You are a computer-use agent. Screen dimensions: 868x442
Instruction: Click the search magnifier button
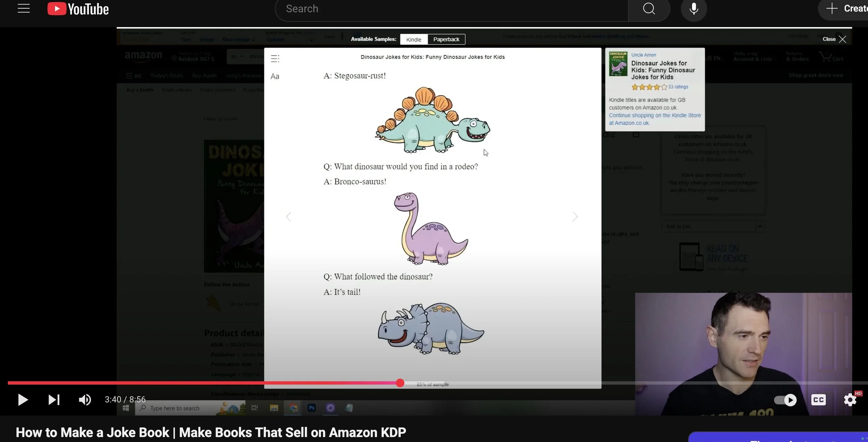[x=649, y=9]
